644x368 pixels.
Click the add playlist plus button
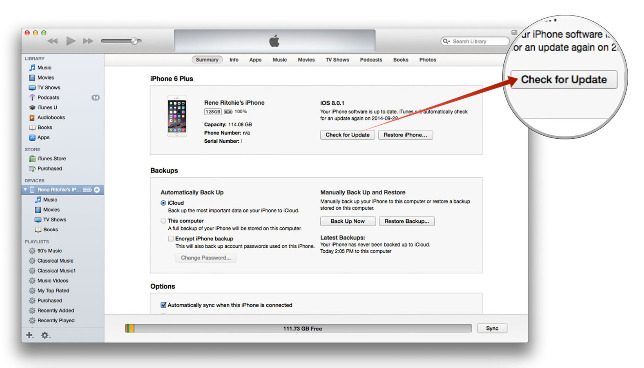tap(30, 335)
